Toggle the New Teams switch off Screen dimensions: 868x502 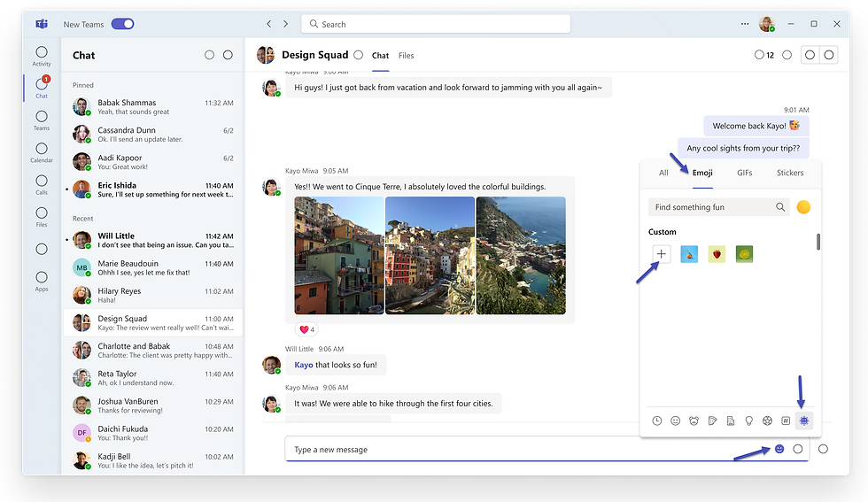point(123,24)
